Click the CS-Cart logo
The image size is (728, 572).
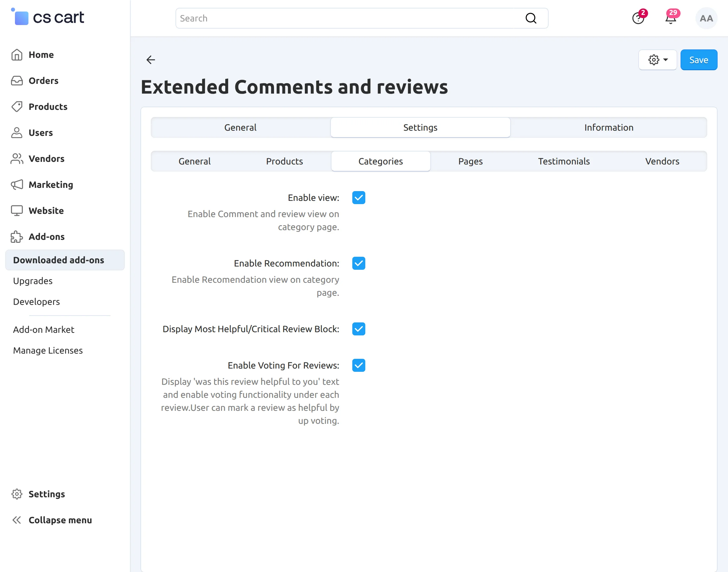(x=47, y=17)
